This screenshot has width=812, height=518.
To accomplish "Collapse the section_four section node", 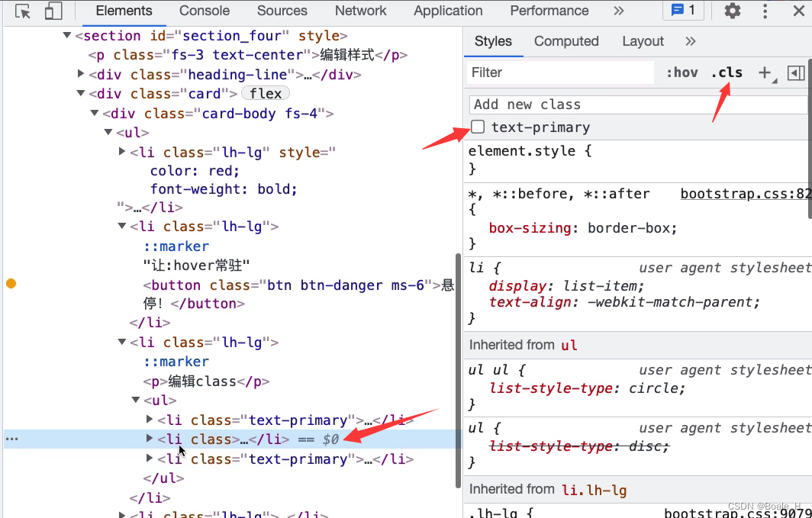I will [x=67, y=36].
